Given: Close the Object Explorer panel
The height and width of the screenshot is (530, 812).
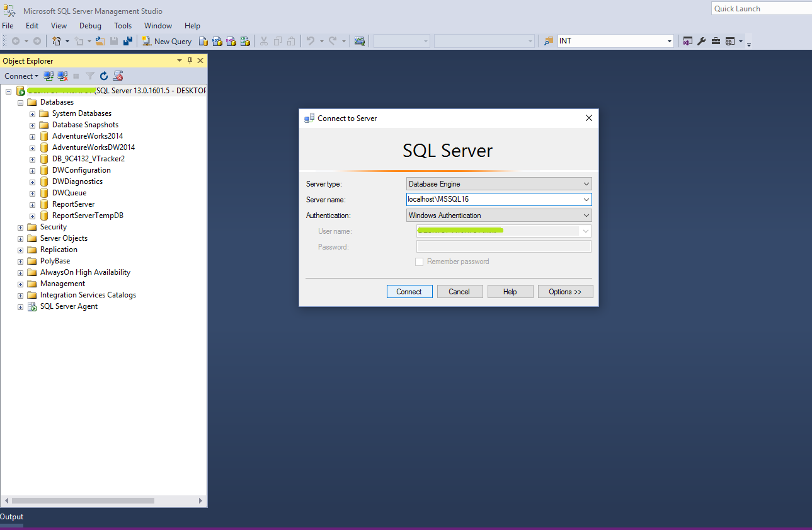Looking at the screenshot, I should (200, 60).
